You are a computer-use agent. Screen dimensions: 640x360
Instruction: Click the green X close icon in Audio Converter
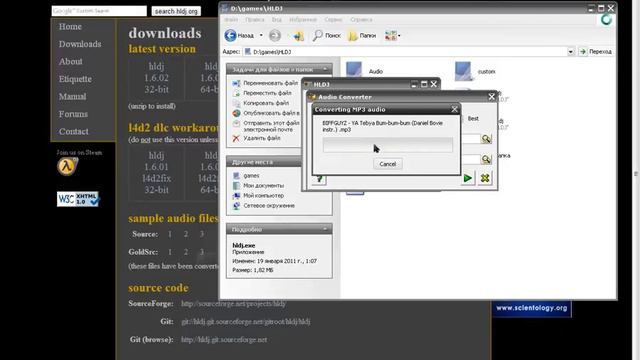point(485,178)
